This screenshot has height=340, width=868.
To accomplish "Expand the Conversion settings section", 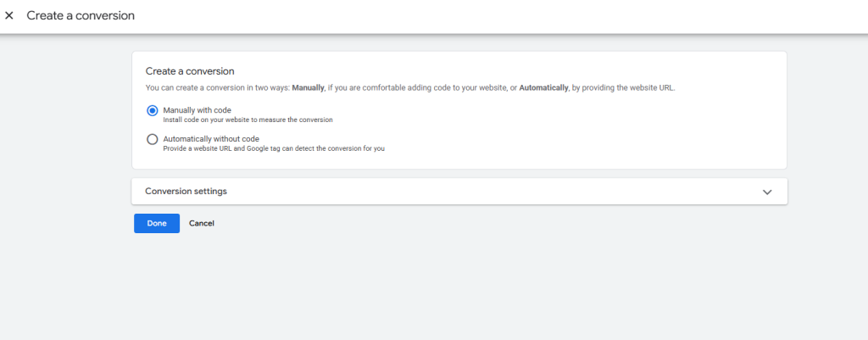I will point(459,192).
